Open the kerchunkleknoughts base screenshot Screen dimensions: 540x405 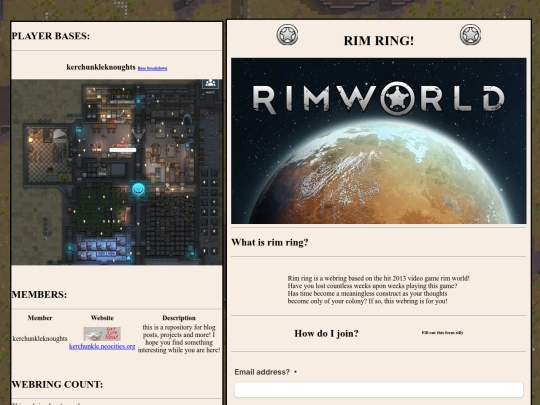[x=117, y=172]
